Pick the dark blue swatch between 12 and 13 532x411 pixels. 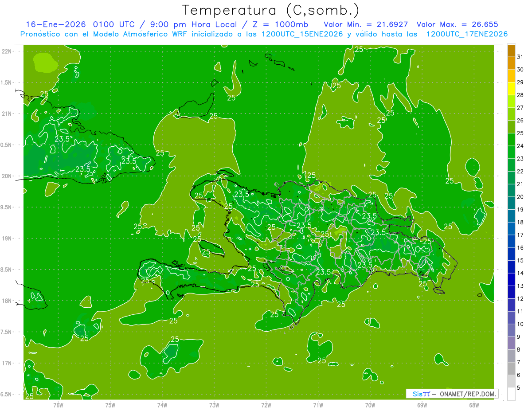pyautogui.click(x=511, y=292)
